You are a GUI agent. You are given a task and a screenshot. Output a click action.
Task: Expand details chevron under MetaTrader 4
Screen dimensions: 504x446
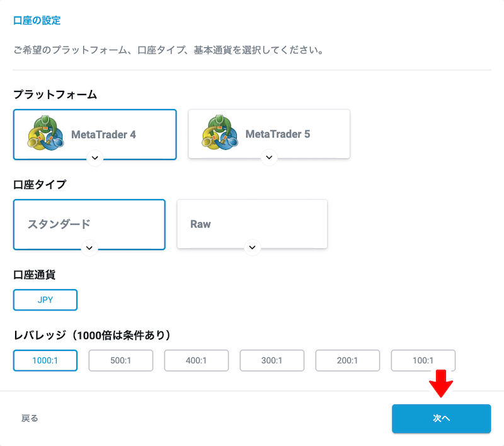[95, 157]
